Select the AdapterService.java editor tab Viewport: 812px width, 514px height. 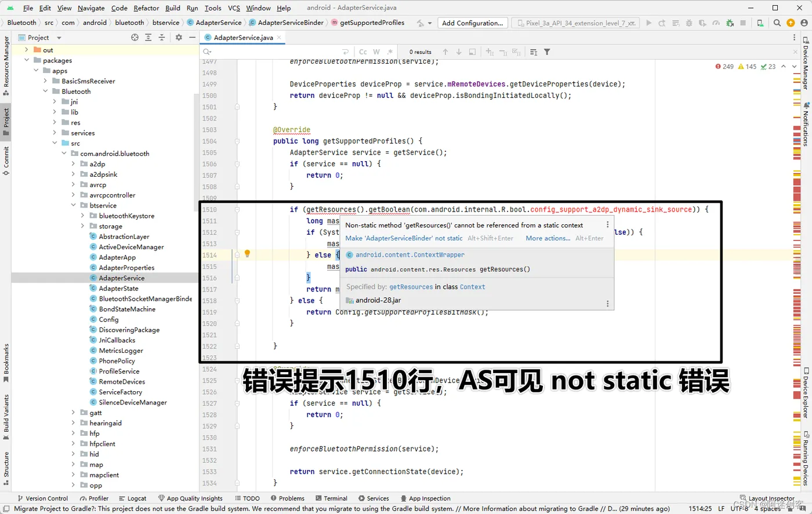click(x=242, y=37)
